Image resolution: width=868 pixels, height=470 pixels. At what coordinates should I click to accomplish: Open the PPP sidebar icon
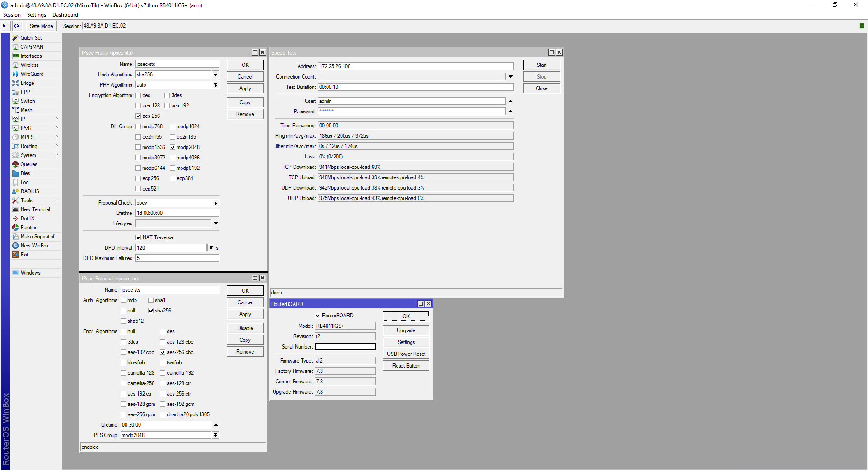coord(15,92)
